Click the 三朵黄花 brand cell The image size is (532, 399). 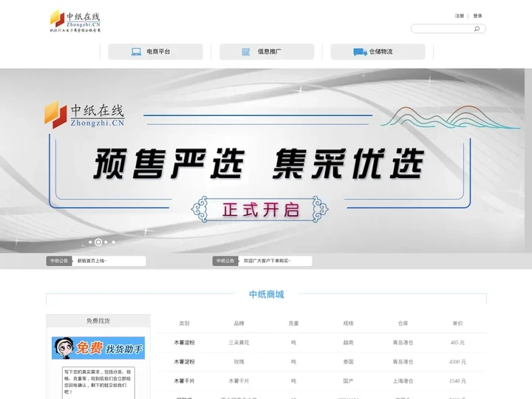[239, 343]
